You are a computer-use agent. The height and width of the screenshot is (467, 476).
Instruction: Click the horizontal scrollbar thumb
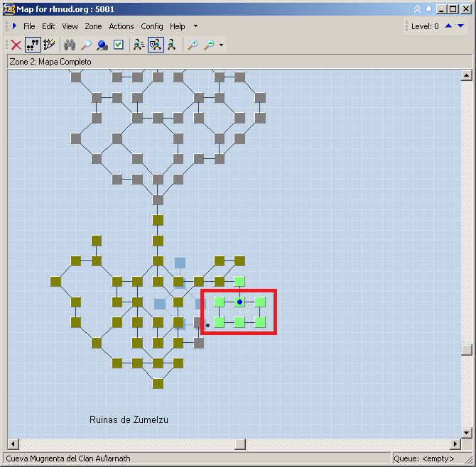[x=240, y=444]
